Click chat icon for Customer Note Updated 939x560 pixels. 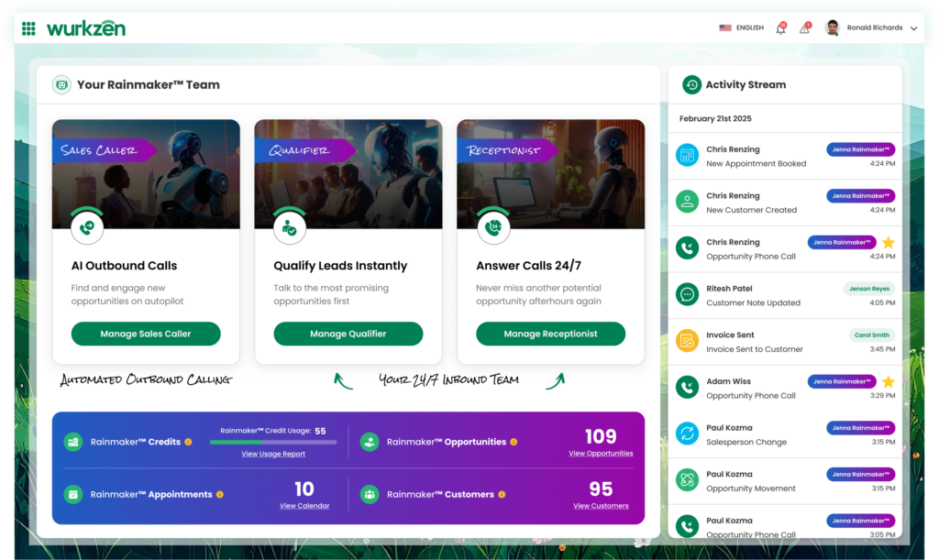(x=687, y=294)
